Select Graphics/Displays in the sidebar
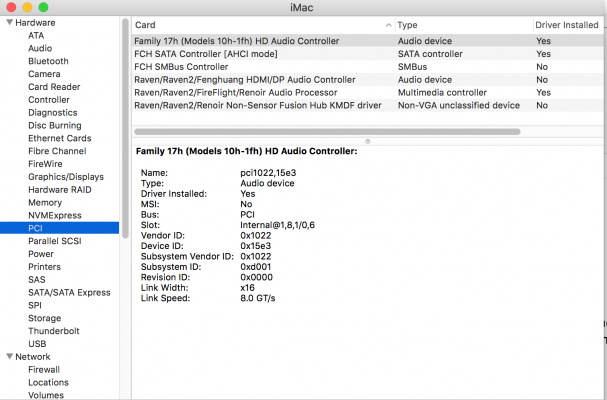Screen dimensions: 607x400 click(66, 177)
